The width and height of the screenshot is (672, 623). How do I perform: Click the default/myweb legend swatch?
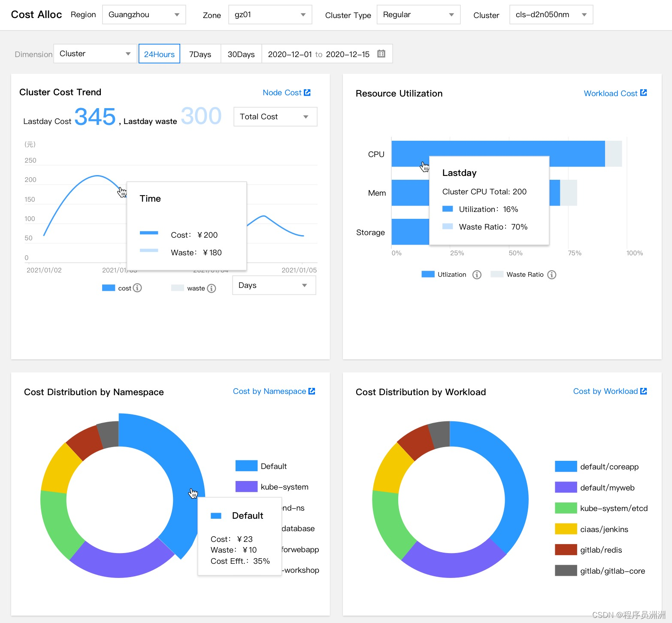coord(566,487)
